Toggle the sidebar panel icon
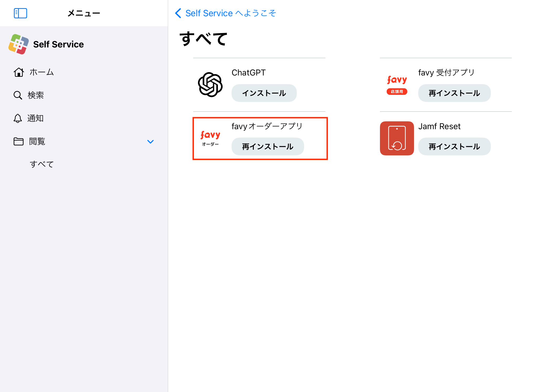 click(x=20, y=13)
